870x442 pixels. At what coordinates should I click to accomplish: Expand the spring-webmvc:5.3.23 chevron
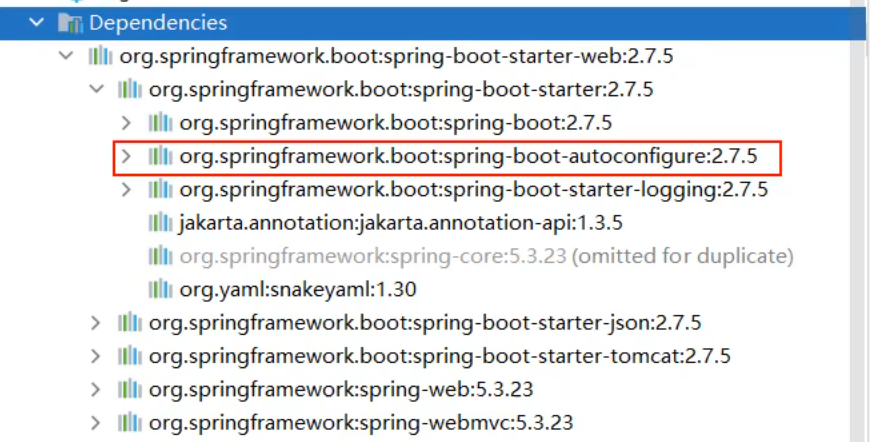[96, 422]
